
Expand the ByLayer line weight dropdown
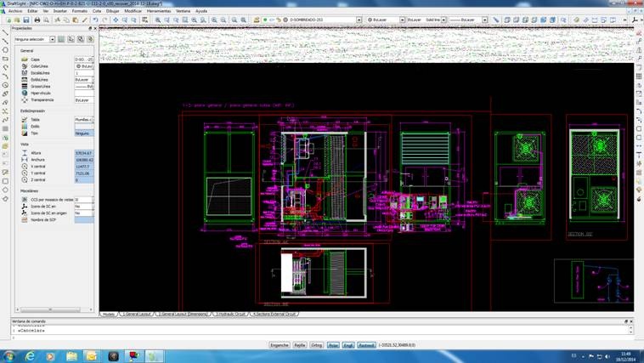484,20
